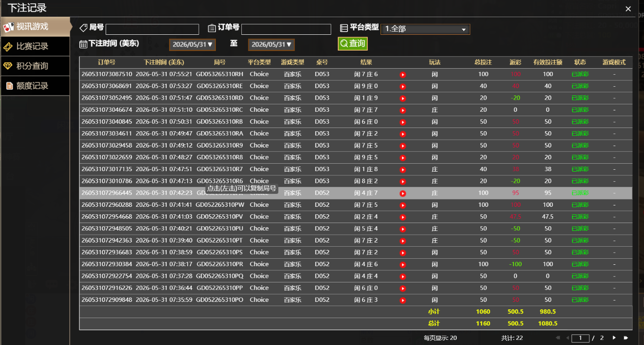Play replay for order 260531073022659
The width and height of the screenshot is (644, 345).
pos(403,158)
